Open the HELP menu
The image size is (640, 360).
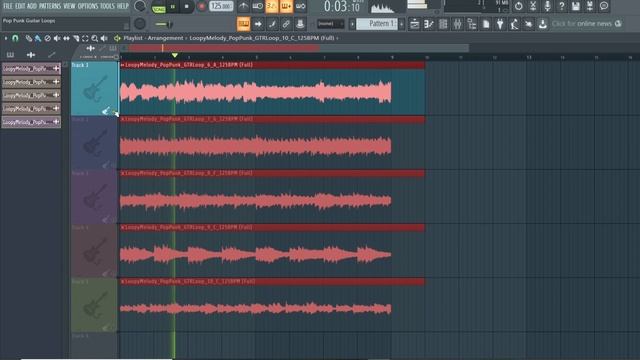[122, 6]
